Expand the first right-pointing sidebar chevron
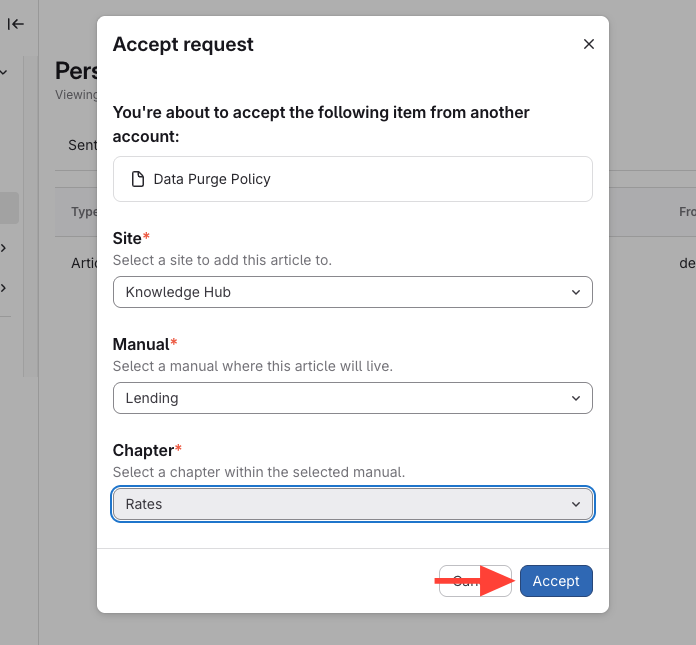696x645 pixels. click(x=4, y=247)
